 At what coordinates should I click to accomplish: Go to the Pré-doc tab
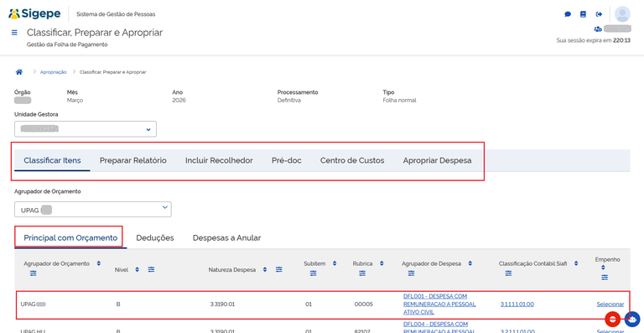pyautogui.click(x=287, y=160)
